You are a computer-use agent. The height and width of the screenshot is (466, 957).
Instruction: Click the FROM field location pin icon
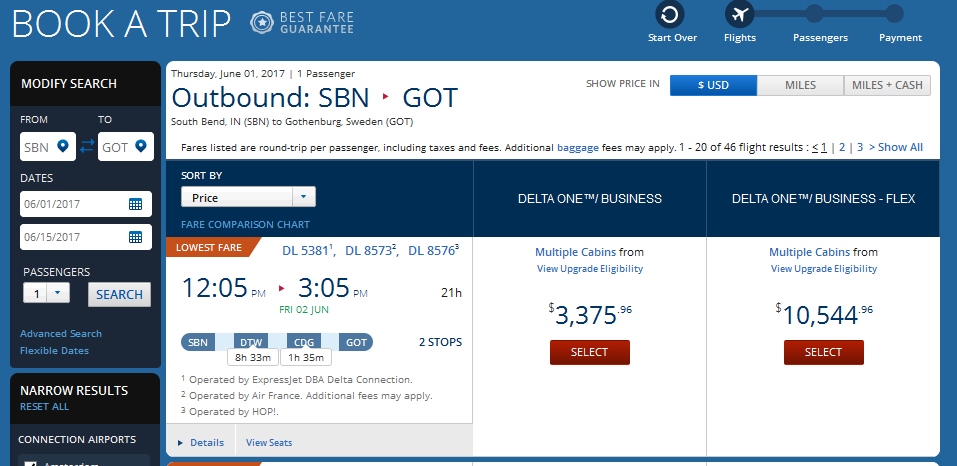[64, 147]
